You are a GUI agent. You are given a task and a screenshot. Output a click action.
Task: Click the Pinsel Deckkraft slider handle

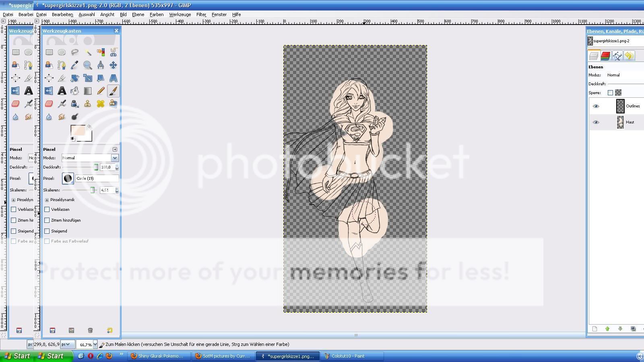pyautogui.click(x=96, y=167)
